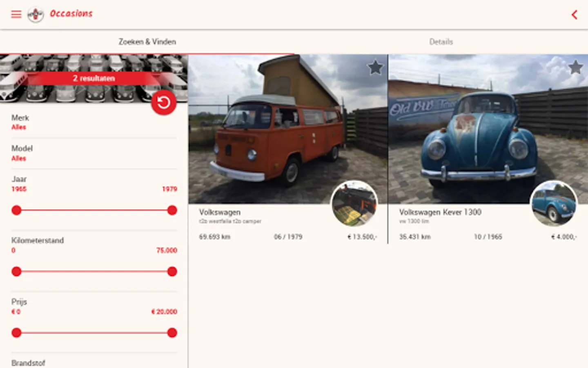
Task: Click the 69.693 km mileage
Action: (x=215, y=237)
